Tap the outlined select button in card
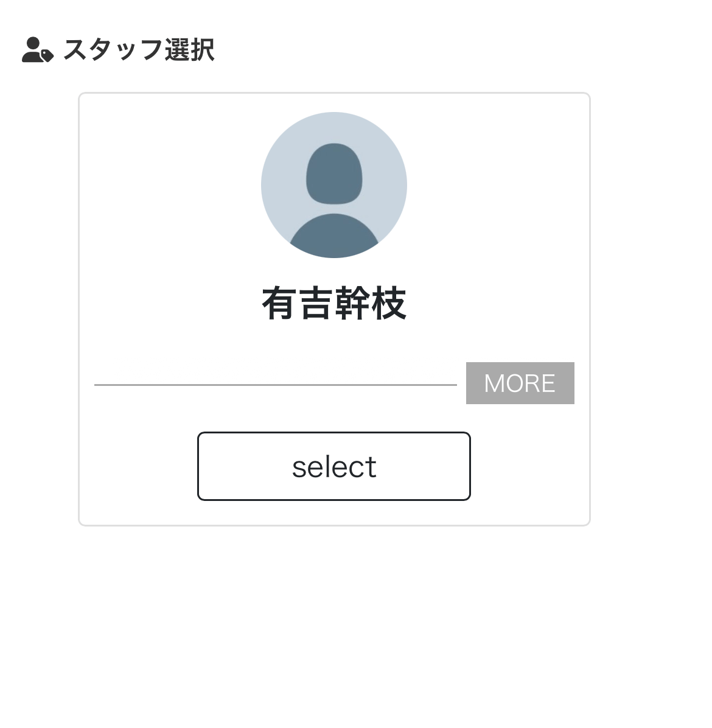 334,466
